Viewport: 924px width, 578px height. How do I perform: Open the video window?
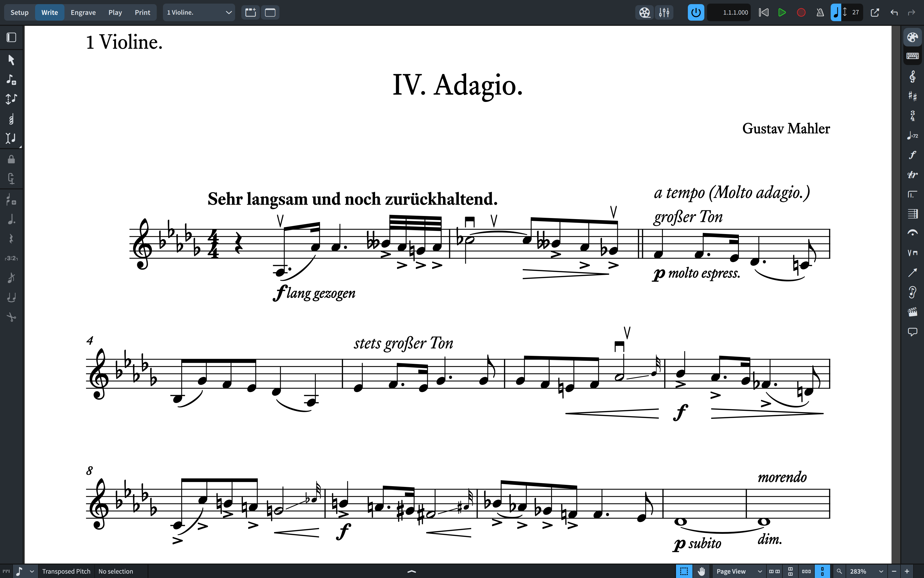tap(645, 13)
